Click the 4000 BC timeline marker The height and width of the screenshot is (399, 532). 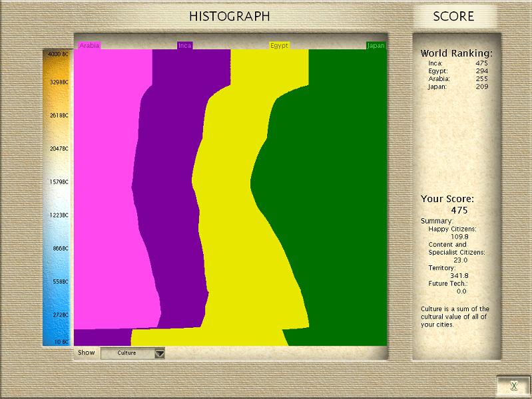coord(58,53)
